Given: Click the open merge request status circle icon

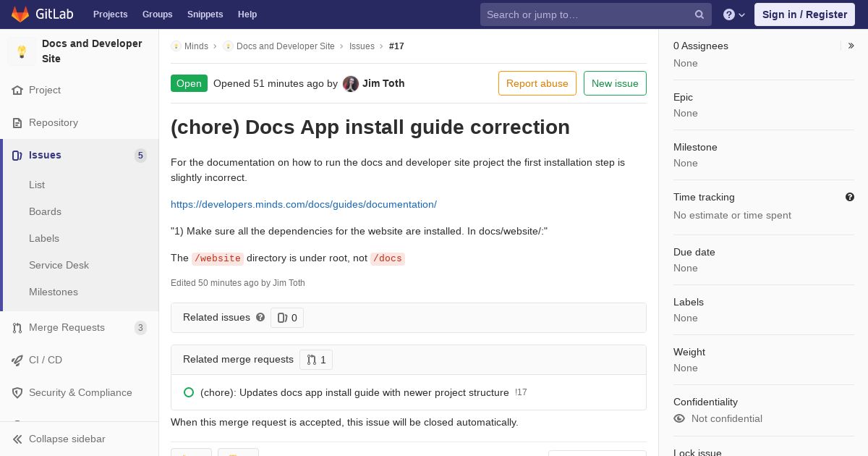Looking at the screenshot, I should pyautogui.click(x=189, y=392).
